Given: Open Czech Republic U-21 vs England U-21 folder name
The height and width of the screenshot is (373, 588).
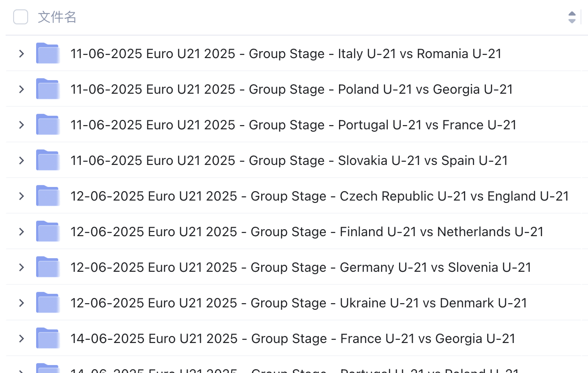Looking at the screenshot, I should [320, 196].
